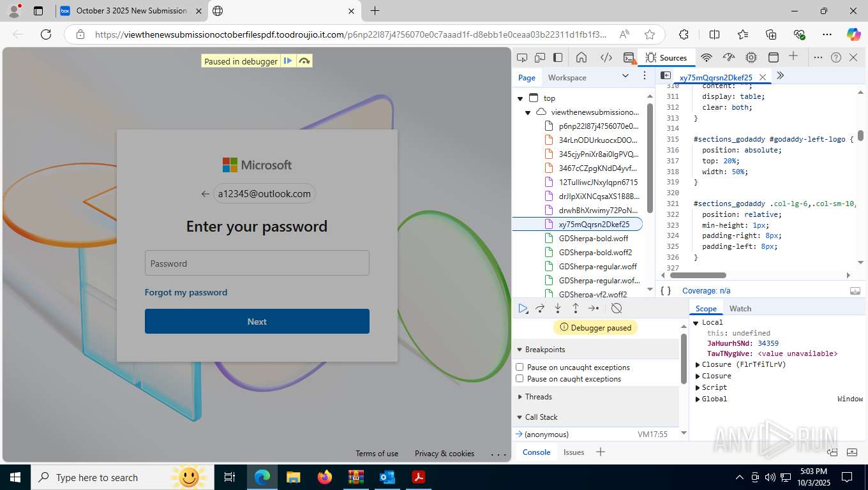Screen dimensions: 868x490
Task: Open Firefox from the taskbar
Action: coord(325,477)
